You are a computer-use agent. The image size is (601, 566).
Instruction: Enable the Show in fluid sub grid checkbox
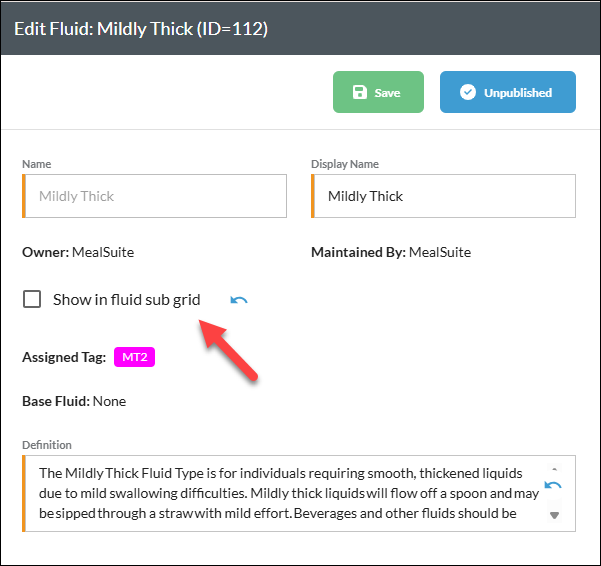32,299
